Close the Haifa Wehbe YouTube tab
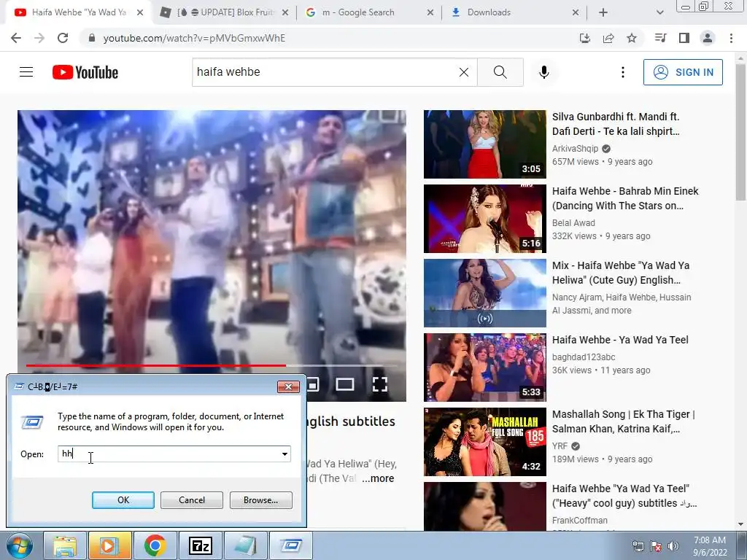The image size is (747, 560). tap(139, 12)
